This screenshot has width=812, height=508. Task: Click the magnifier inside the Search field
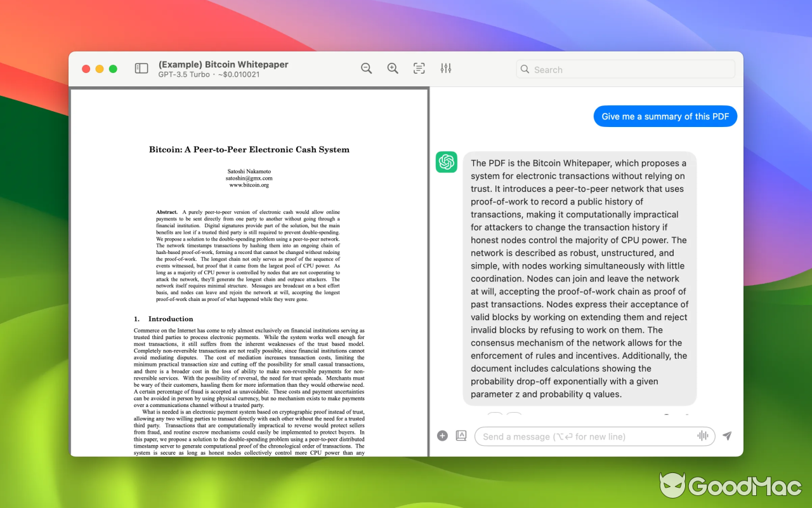525,69
